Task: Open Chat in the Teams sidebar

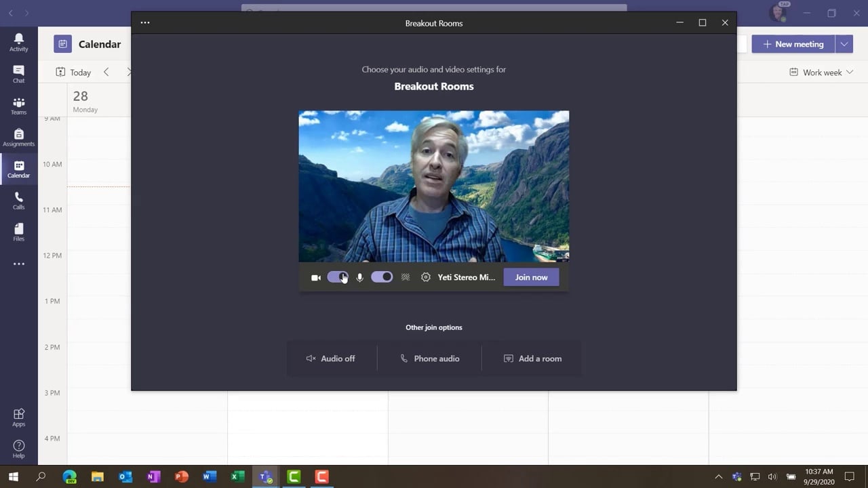Action: (18, 75)
